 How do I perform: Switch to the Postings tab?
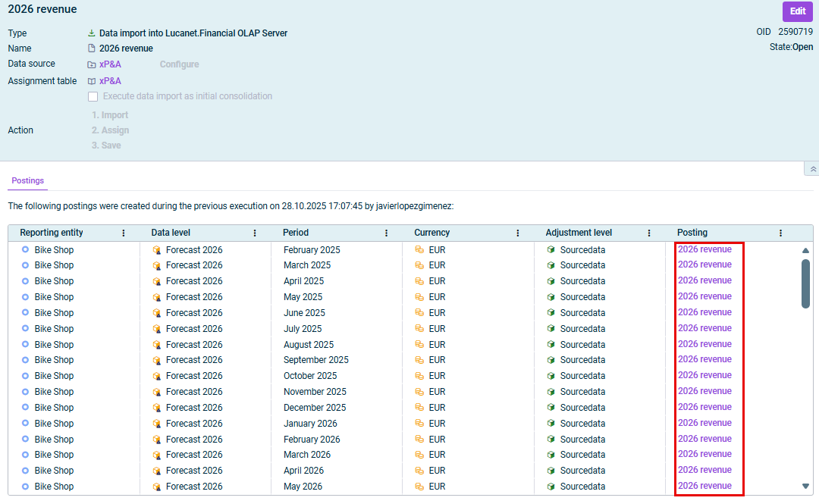(x=28, y=180)
